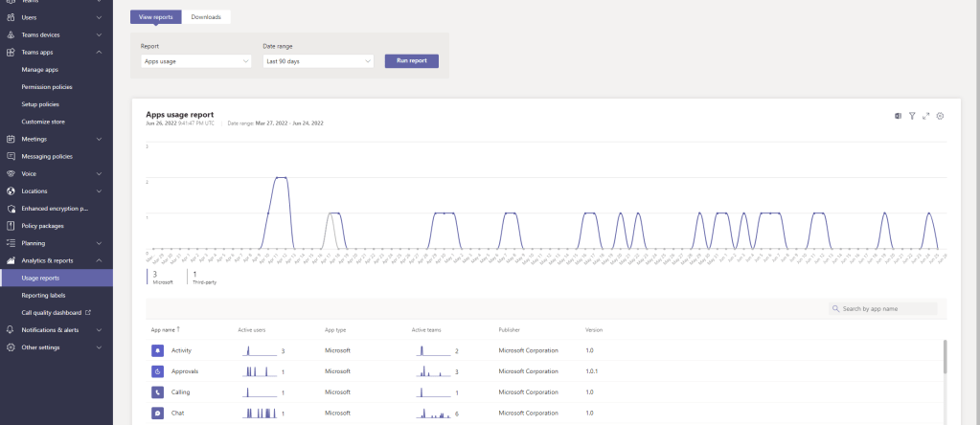
Task: Click the Chat app icon
Action: click(x=157, y=414)
